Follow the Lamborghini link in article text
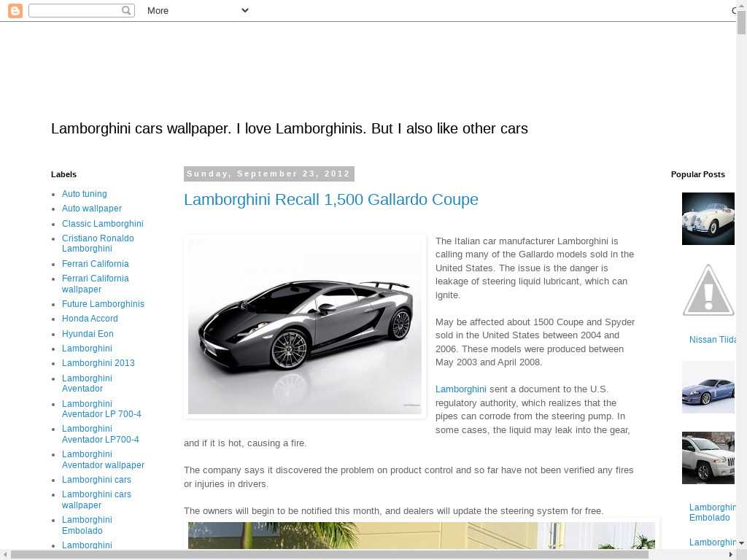Screen dimensions: 747x560 point(461,389)
